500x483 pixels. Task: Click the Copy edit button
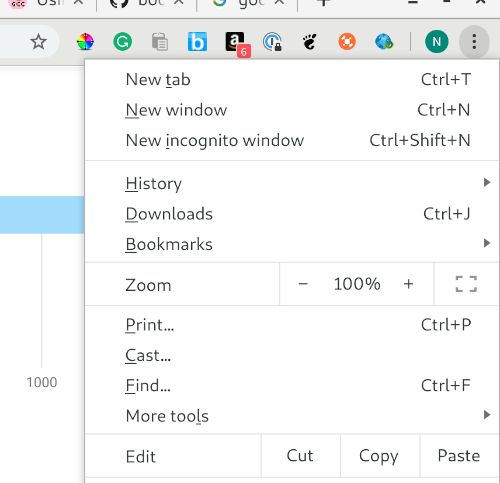coord(380,456)
